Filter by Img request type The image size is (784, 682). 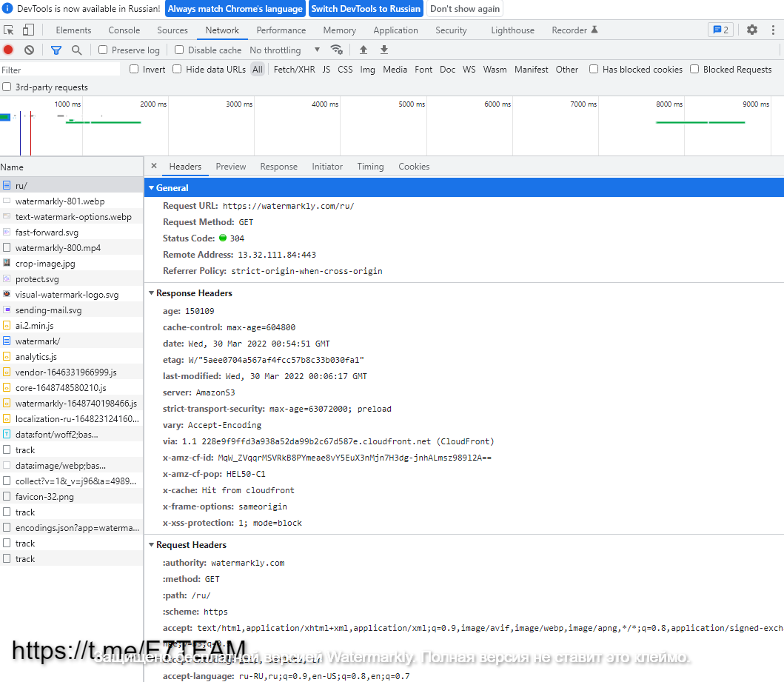[x=367, y=70]
